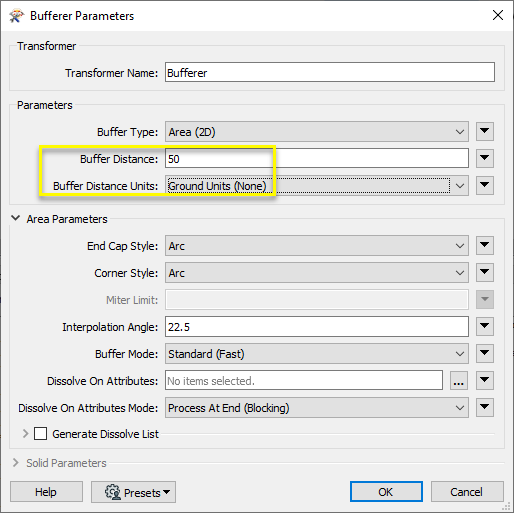Click the arrow menu beside Buffer Type
Screen dimensions: 514x513
[x=485, y=131]
